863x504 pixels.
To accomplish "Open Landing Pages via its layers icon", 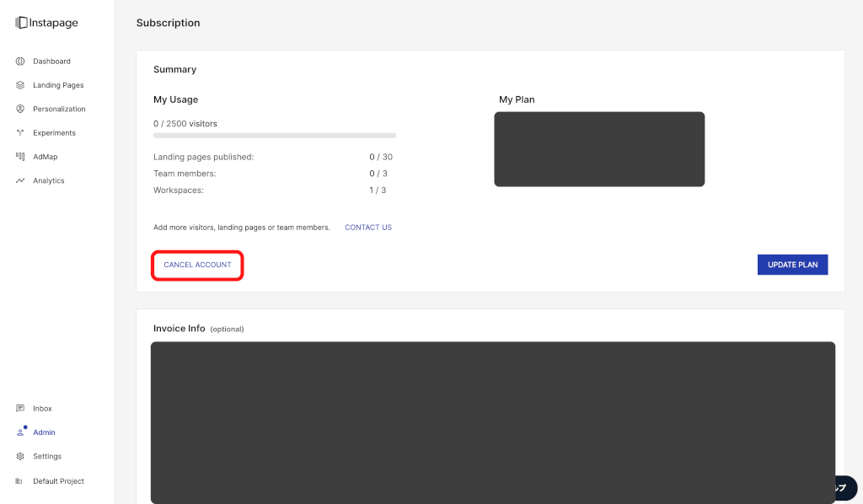I will point(20,85).
